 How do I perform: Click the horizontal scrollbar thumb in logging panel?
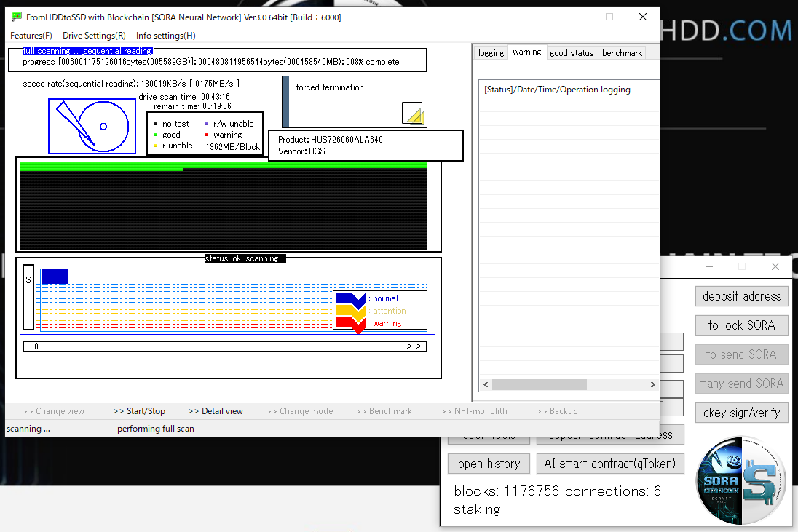click(x=540, y=384)
